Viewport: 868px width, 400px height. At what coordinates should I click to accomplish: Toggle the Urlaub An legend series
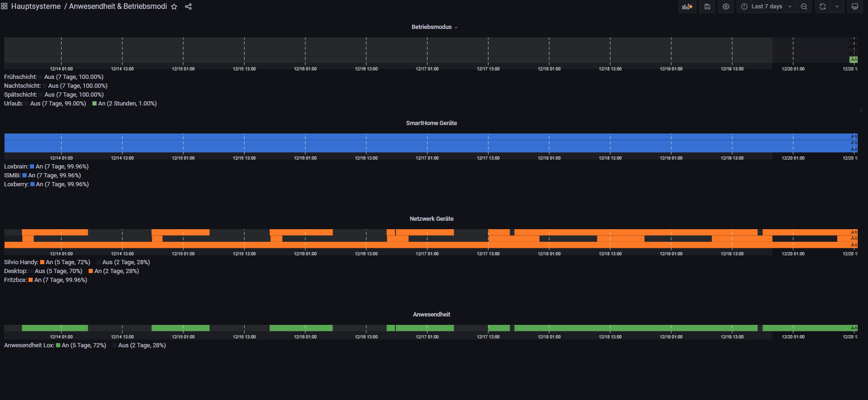click(x=125, y=104)
